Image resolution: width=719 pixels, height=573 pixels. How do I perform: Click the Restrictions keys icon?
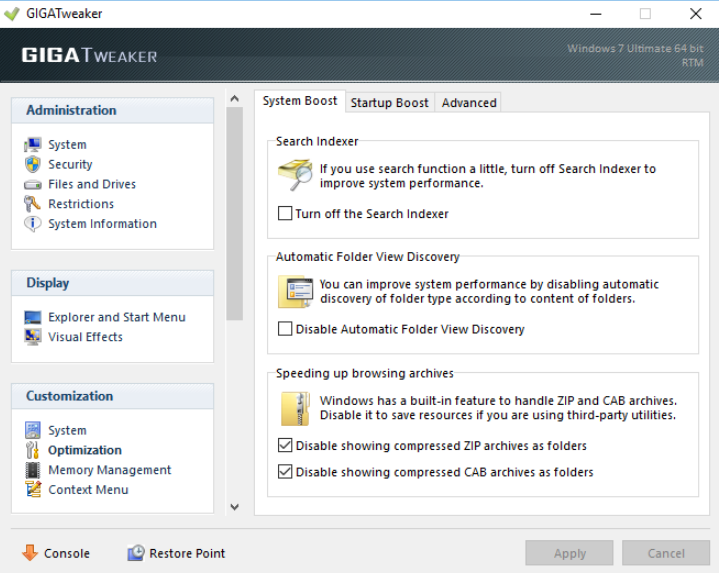coord(33,204)
